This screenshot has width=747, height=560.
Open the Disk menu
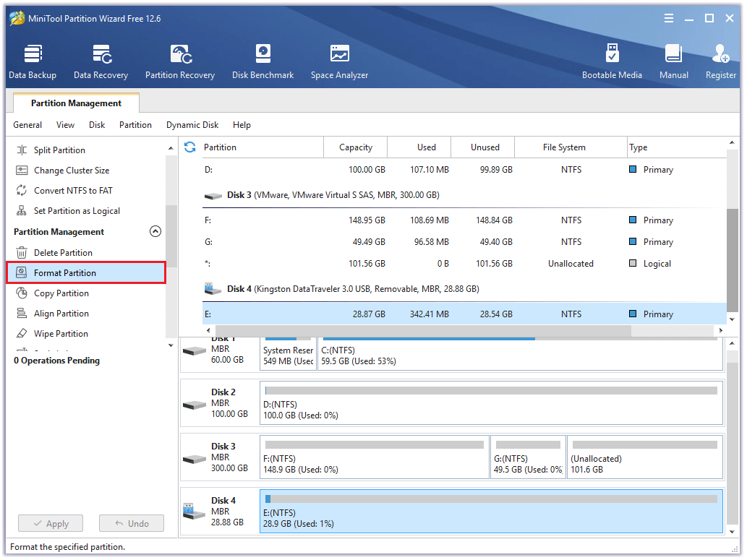pos(97,125)
